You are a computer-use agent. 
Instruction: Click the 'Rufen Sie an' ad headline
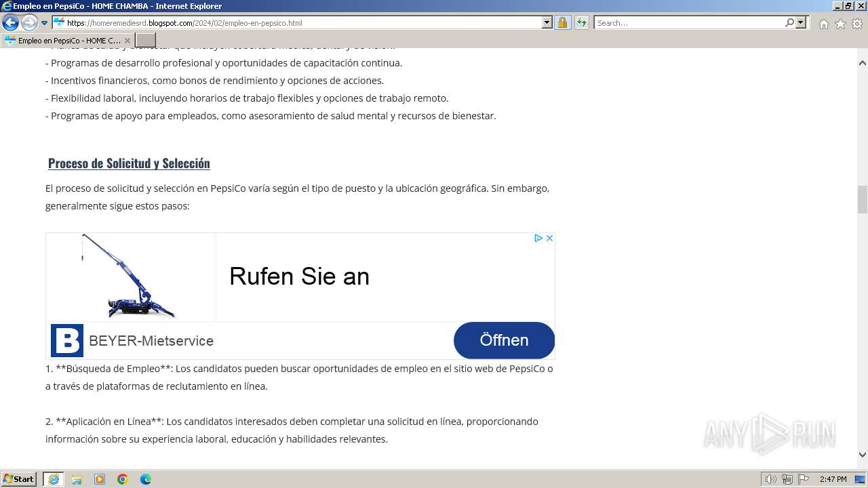pyautogui.click(x=299, y=277)
